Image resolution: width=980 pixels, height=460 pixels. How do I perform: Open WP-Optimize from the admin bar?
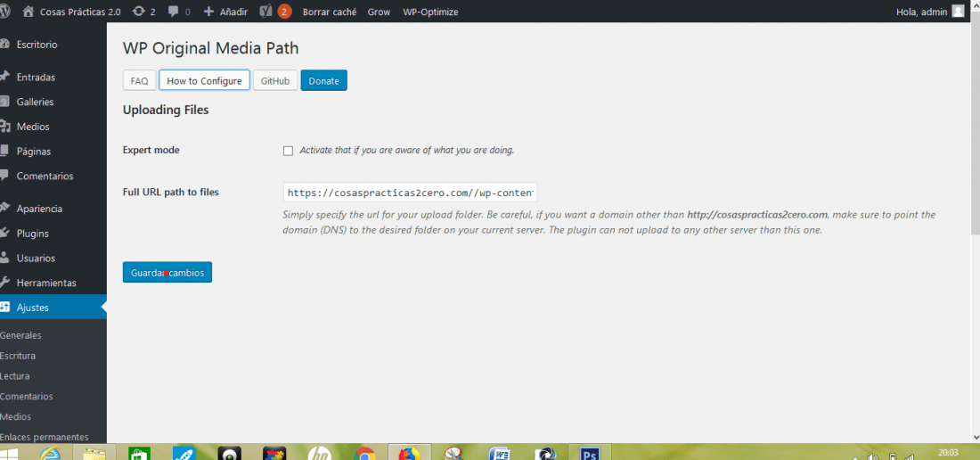(430, 12)
